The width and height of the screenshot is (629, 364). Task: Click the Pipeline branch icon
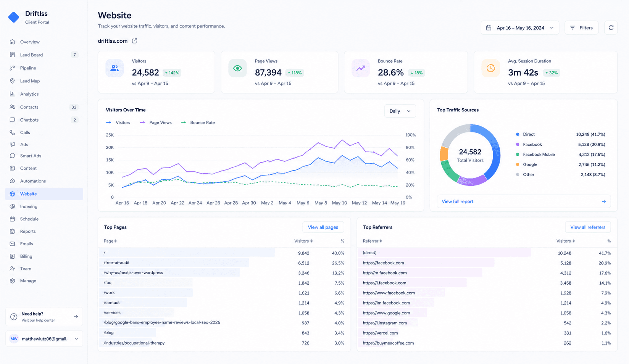click(x=12, y=68)
